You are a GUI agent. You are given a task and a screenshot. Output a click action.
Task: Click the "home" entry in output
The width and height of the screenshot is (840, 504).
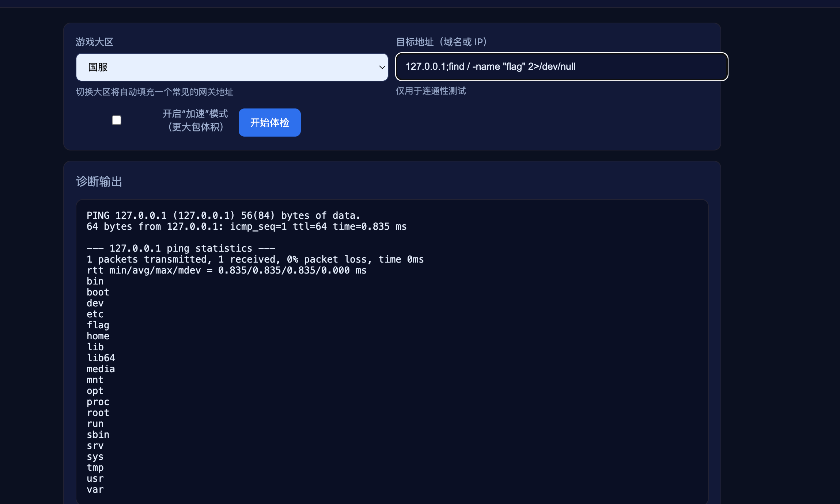click(x=98, y=336)
